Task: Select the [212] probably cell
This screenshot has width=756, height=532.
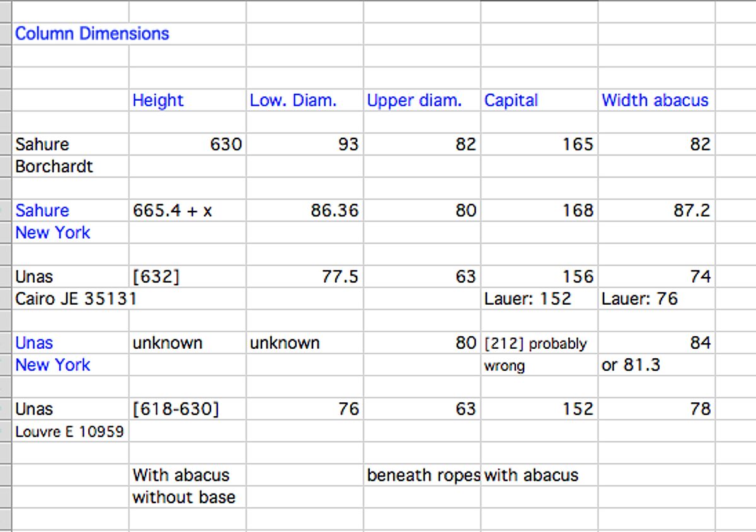Action: tap(535, 344)
